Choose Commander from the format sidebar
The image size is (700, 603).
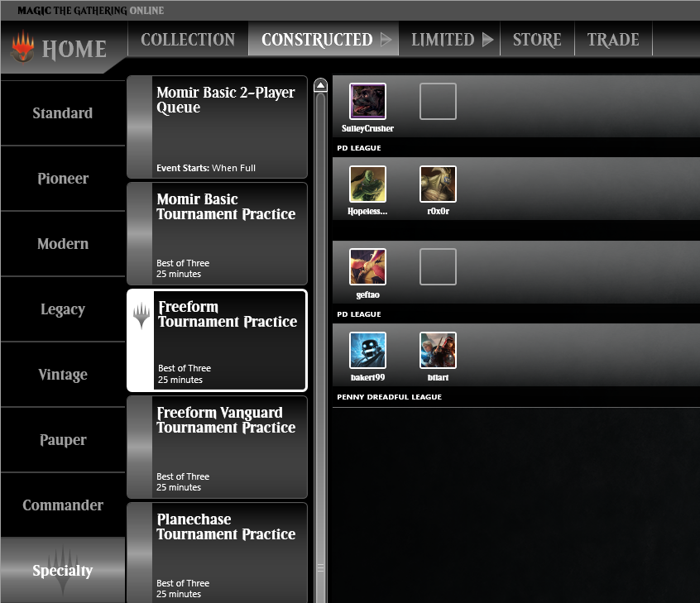click(63, 505)
